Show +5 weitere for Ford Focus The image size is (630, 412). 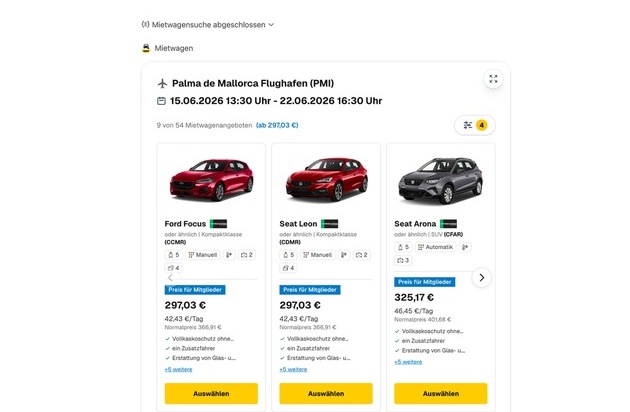pos(179,369)
